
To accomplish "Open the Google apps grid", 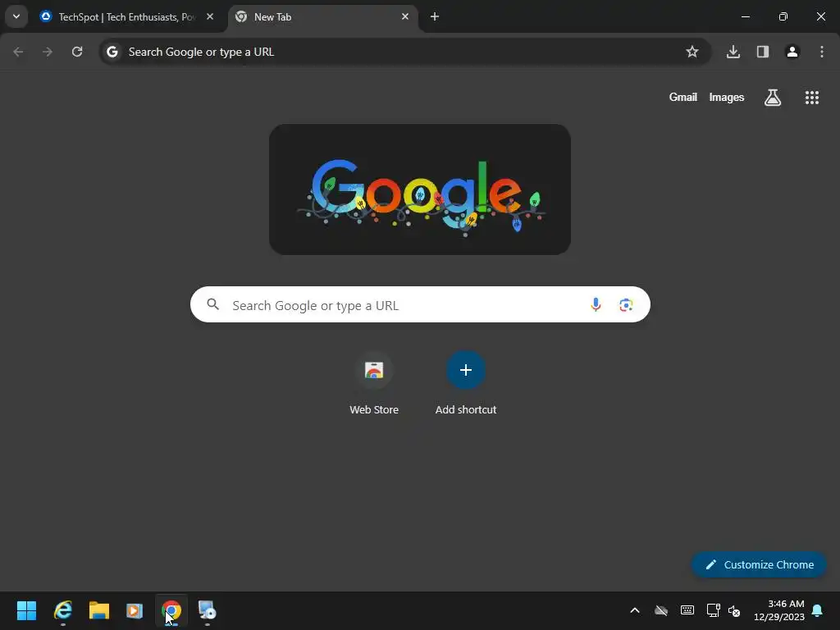I will pos(811,98).
